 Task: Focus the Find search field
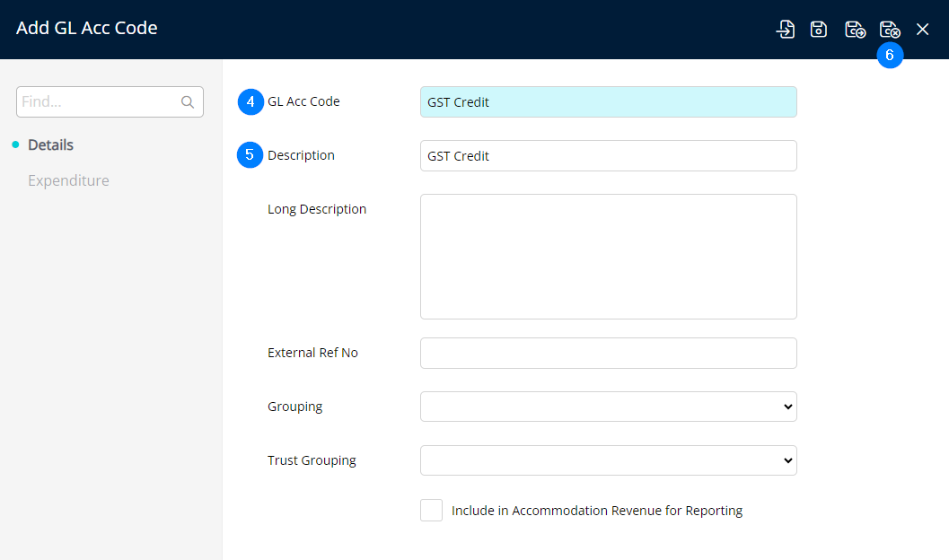pyautogui.click(x=97, y=102)
